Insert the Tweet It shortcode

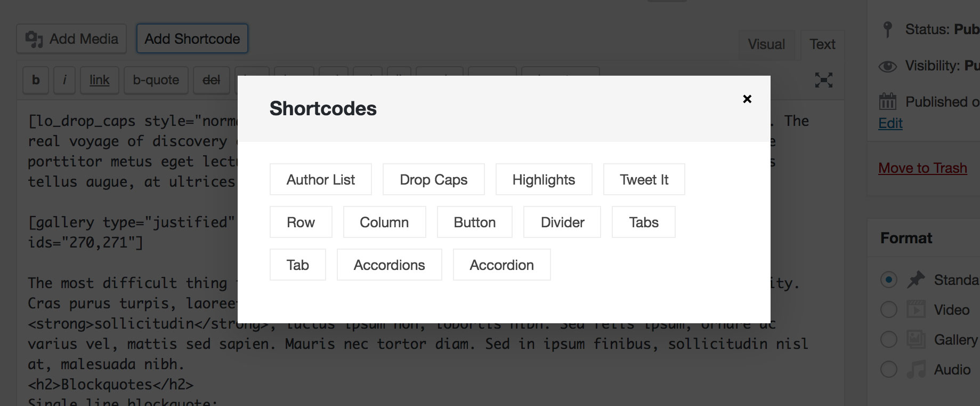point(644,179)
